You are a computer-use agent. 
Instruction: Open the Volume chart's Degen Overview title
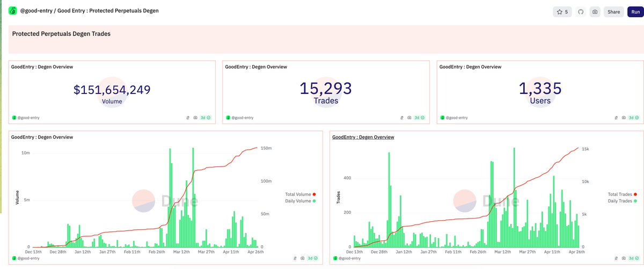tap(42, 137)
